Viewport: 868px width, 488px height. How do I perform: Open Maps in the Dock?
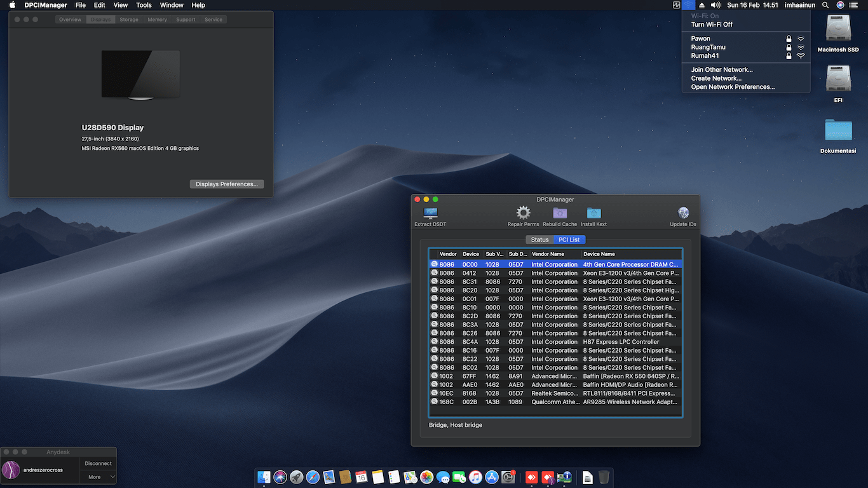tap(410, 477)
